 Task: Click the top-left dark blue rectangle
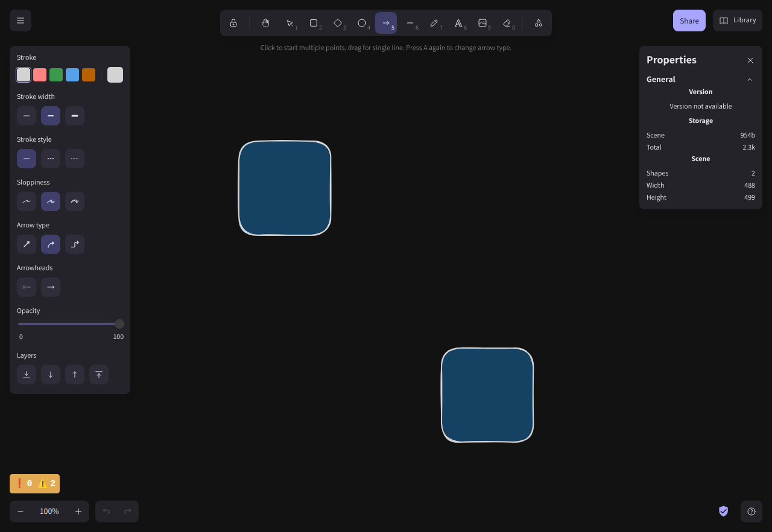click(x=285, y=188)
